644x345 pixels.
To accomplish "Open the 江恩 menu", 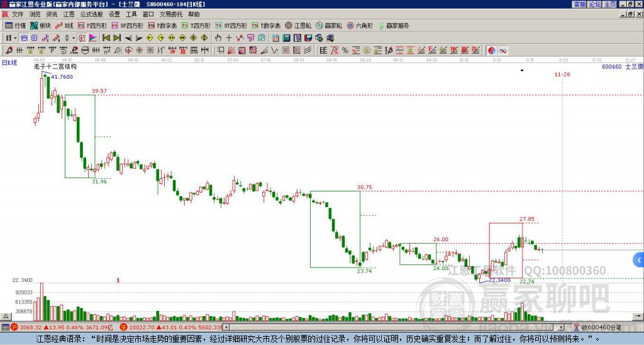I will [x=69, y=14].
